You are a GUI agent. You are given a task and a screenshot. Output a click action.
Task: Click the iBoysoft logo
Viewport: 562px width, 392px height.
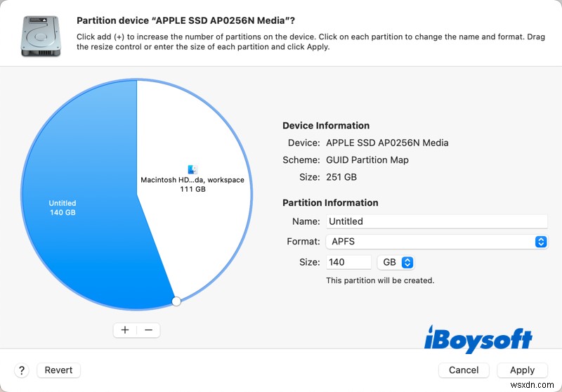pyautogui.click(x=478, y=339)
